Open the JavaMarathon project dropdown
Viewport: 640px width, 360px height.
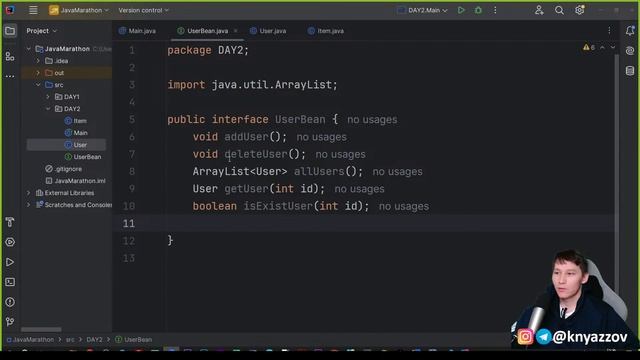(x=79, y=10)
